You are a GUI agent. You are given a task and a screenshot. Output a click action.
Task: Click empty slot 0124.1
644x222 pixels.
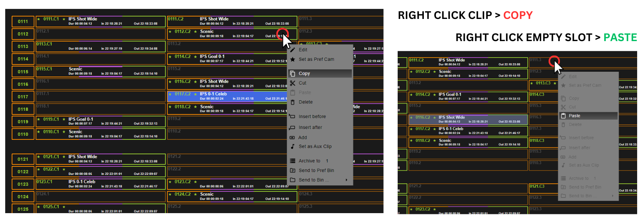coord(101,197)
